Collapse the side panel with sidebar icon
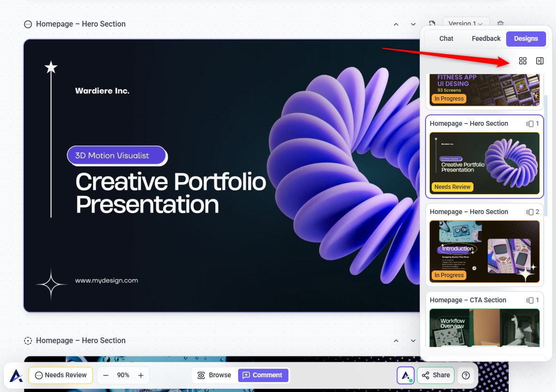556x392 pixels. (539, 61)
